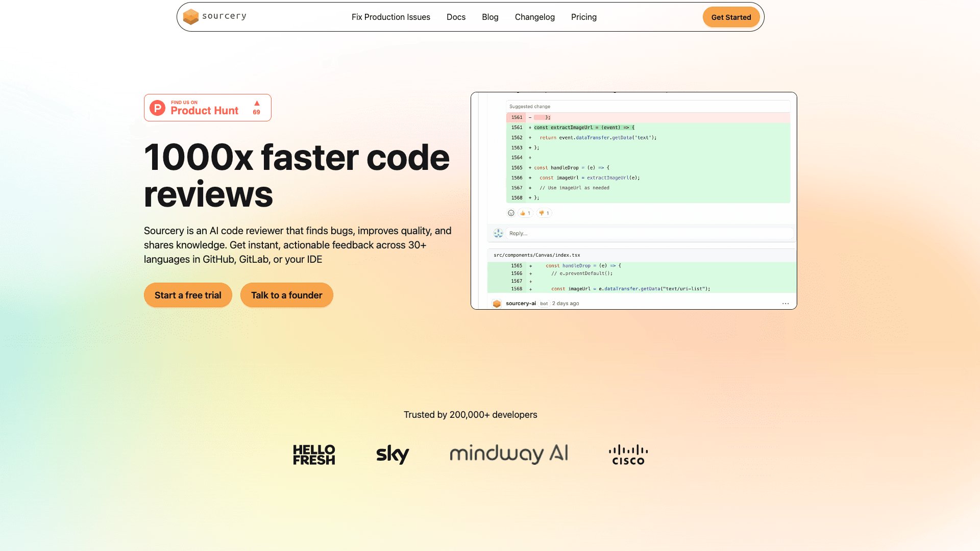Click the thumbs up reaction
Image resolution: width=980 pixels, height=551 pixels.
coord(525,213)
